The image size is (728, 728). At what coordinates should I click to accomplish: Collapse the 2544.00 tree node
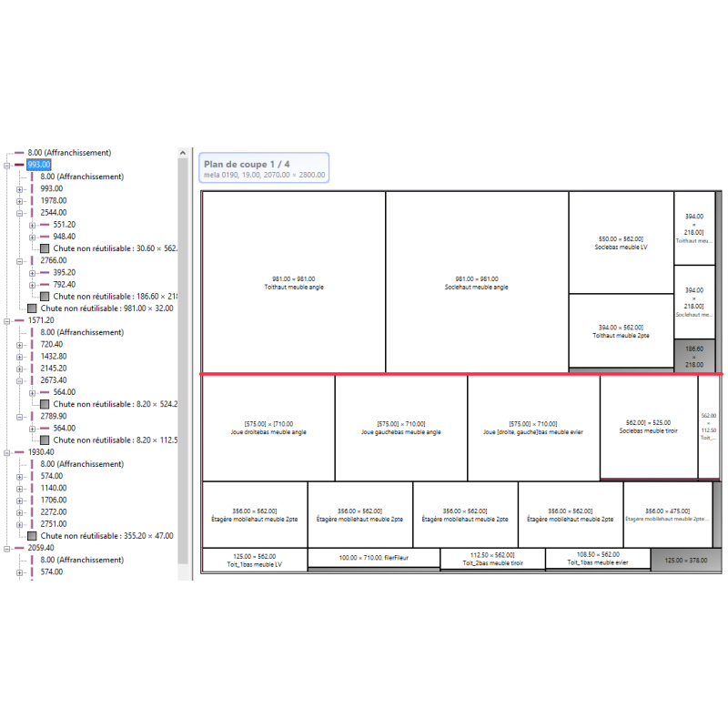20,213
